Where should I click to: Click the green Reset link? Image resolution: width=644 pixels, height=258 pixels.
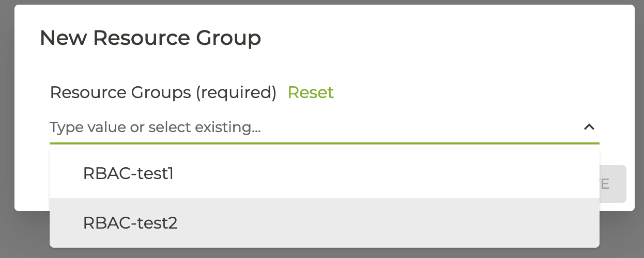311,92
